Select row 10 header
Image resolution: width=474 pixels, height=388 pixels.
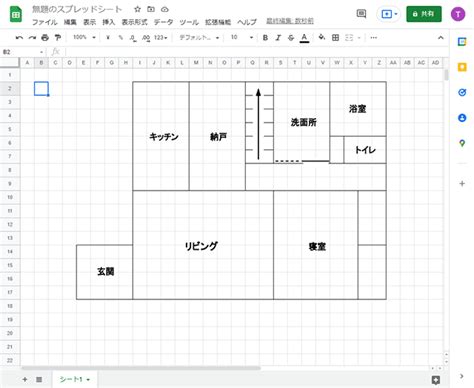point(10,197)
